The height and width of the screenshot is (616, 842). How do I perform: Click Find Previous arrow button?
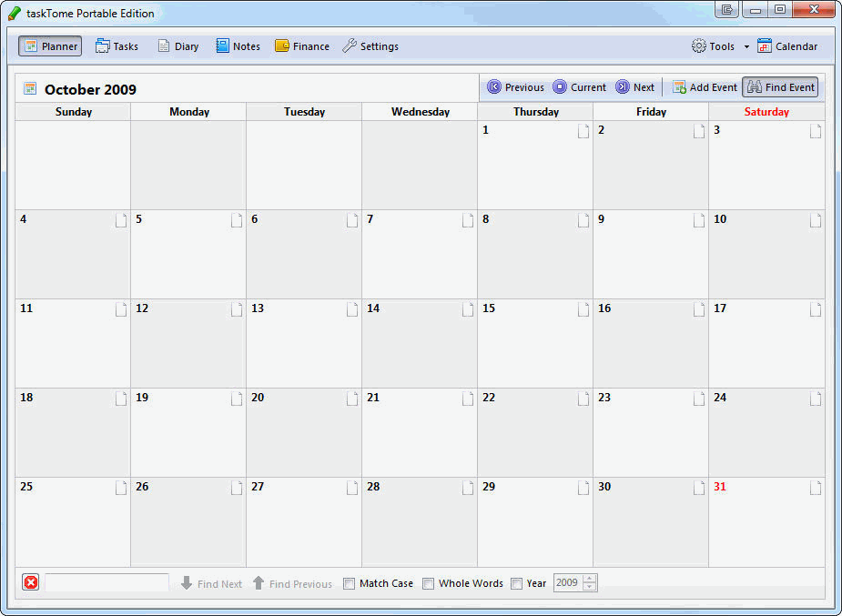(293, 583)
